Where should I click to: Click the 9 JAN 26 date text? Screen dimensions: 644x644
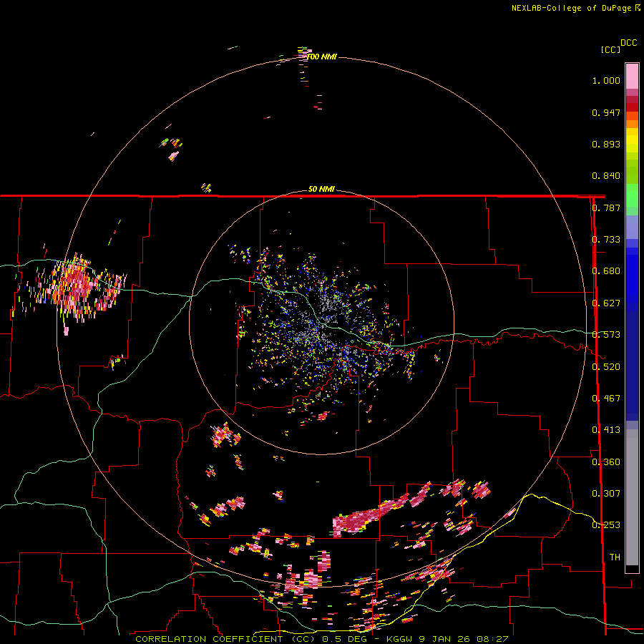[x=444, y=639]
